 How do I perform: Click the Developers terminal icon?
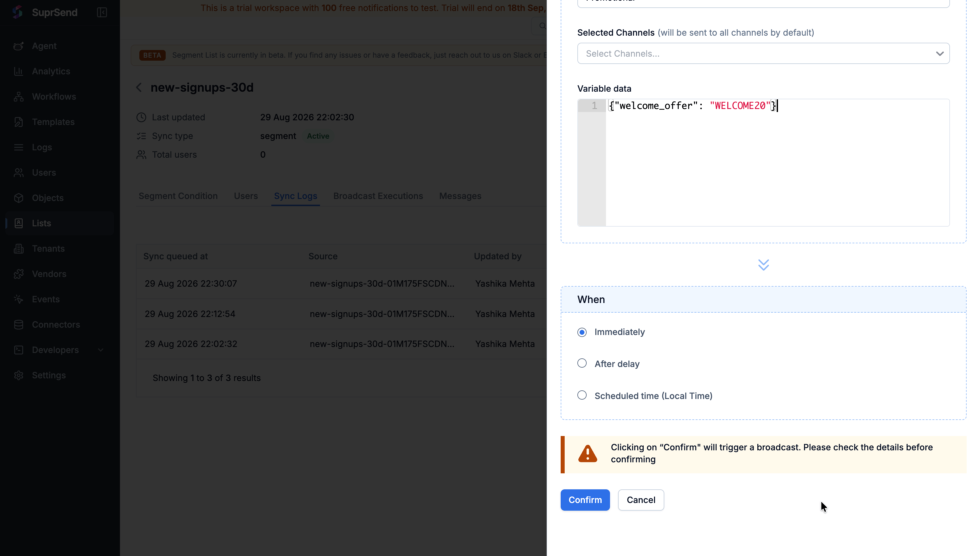pyautogui.click(x=18, y=350)
